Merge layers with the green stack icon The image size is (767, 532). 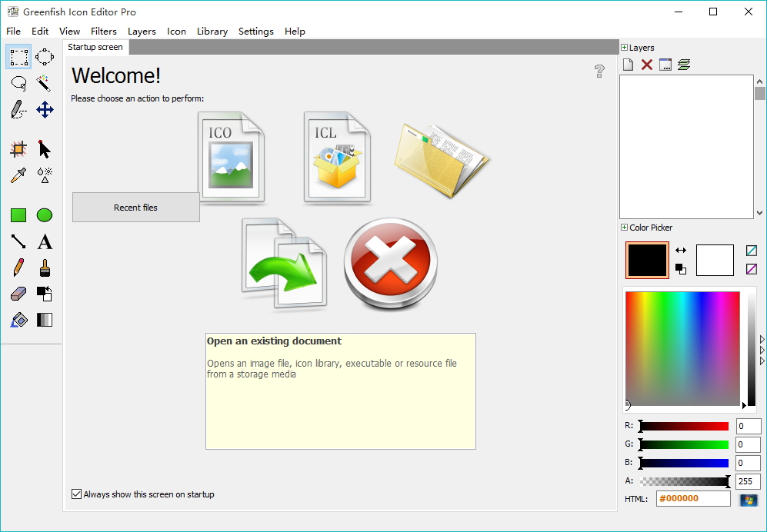684,65
